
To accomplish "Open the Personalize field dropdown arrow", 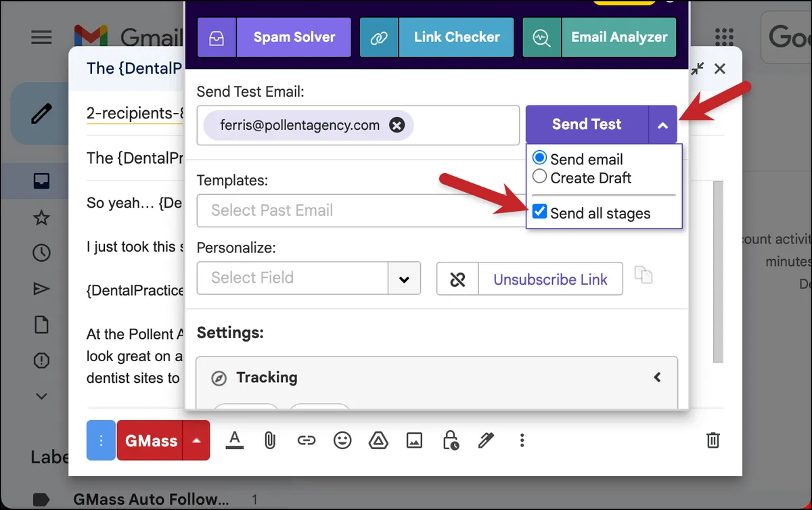I will point(405,278).
